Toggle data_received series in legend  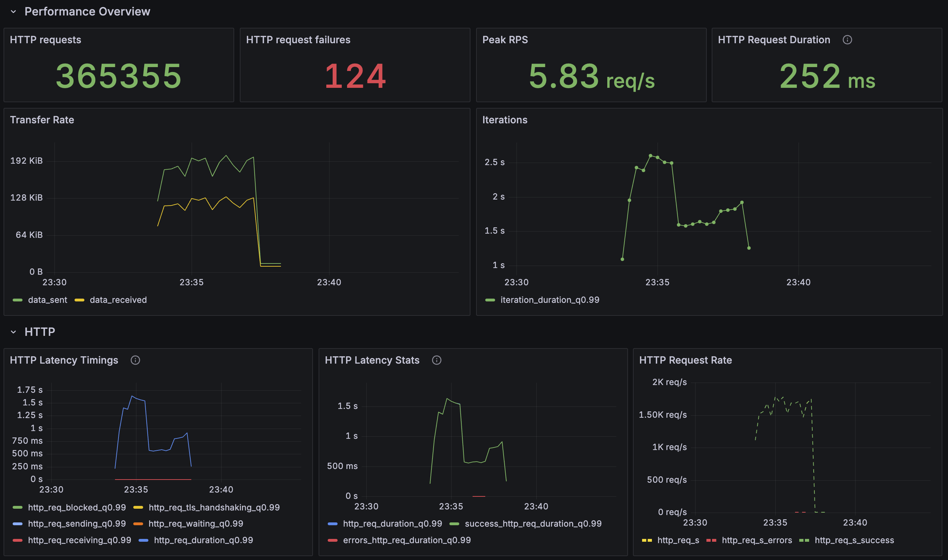[x=118, y=300]
